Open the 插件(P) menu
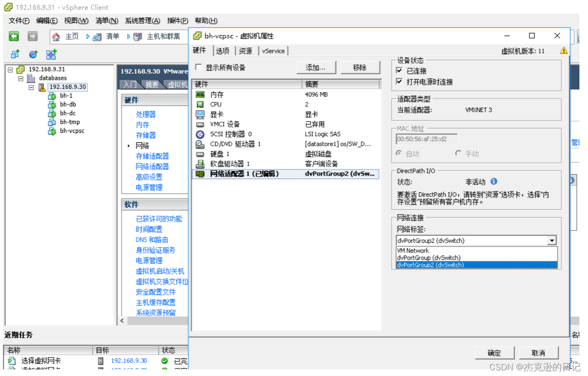588x376 pixels. pos(178,20)
